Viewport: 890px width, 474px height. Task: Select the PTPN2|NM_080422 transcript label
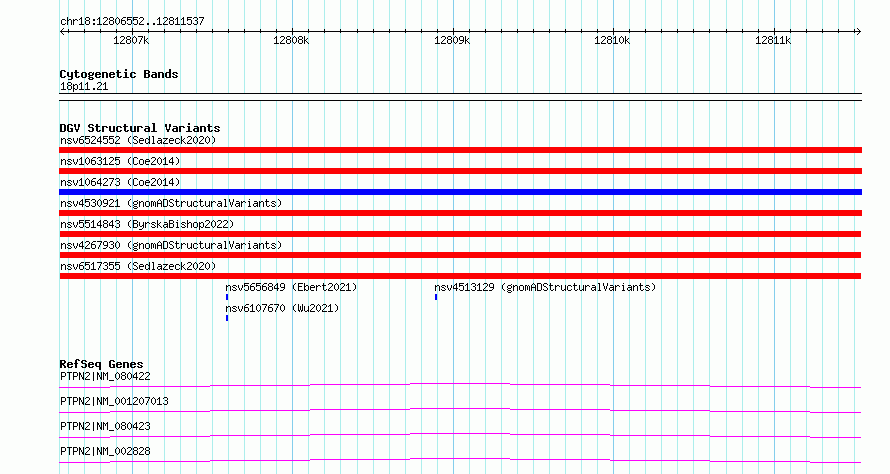(x=105, y=376)
